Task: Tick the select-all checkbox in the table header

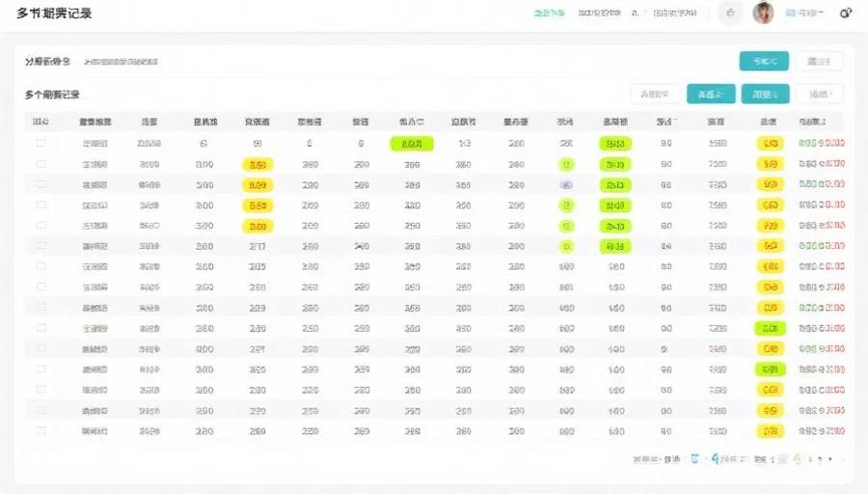Action: tap(41, 123)
